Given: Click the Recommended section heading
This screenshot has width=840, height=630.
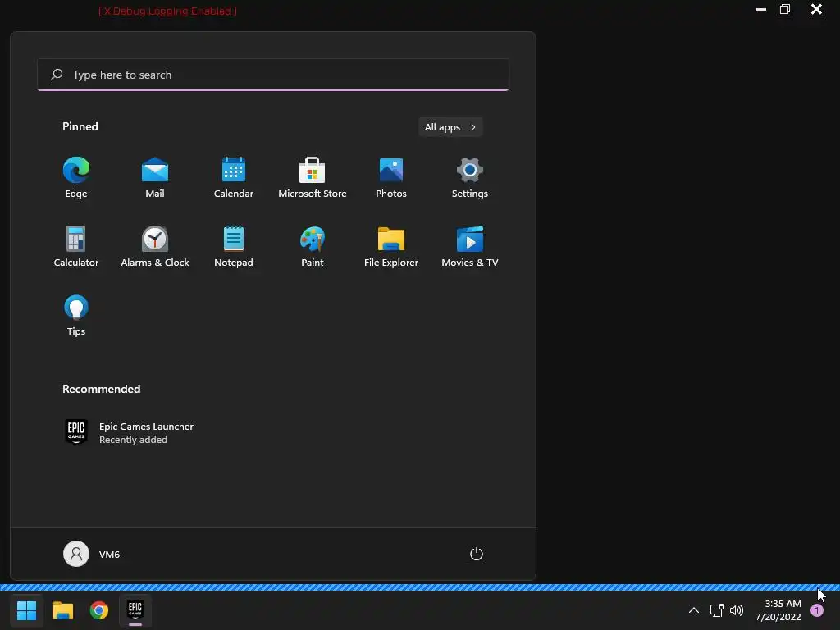Looking at the screenshot, I should click(x=101, y=389).
